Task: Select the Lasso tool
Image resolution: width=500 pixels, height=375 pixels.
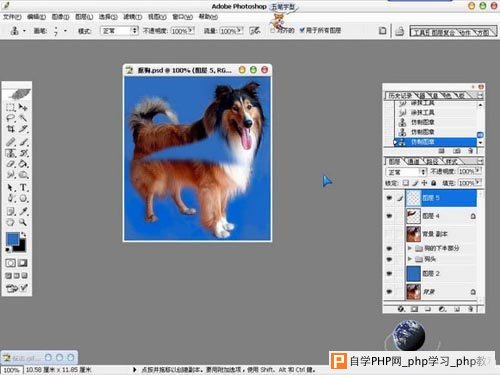Action: (11, 118)
